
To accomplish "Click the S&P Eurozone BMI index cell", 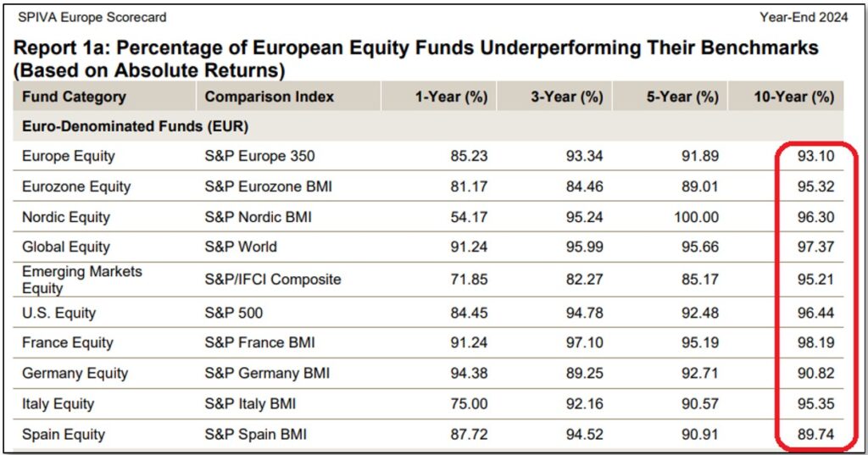I will [x=268, y=186].
